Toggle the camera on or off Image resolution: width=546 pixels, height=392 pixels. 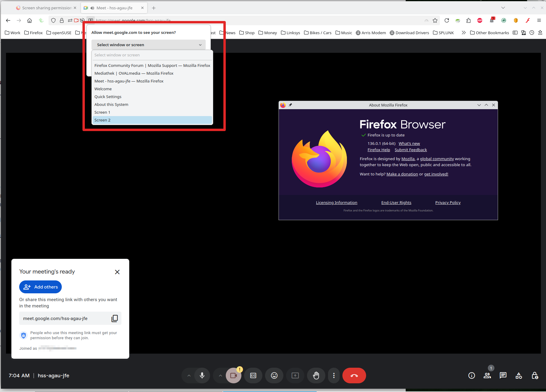(x=234, y=376)
